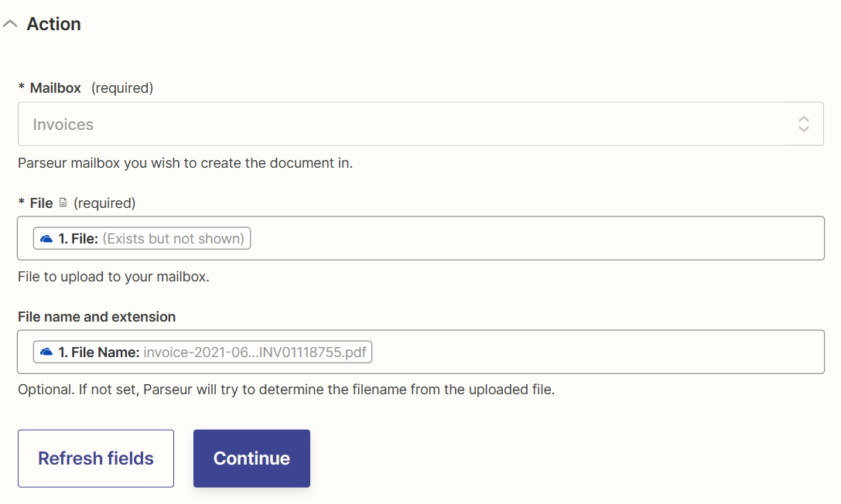Screen dimensions: 841x504
Task: Click the caret icon at the Action header
Action: click(x=10, y=24)
